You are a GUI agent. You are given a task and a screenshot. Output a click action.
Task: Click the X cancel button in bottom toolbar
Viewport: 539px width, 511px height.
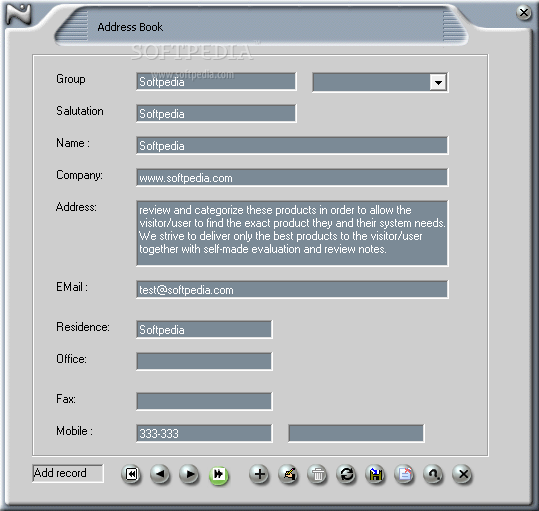pos(463,474)
